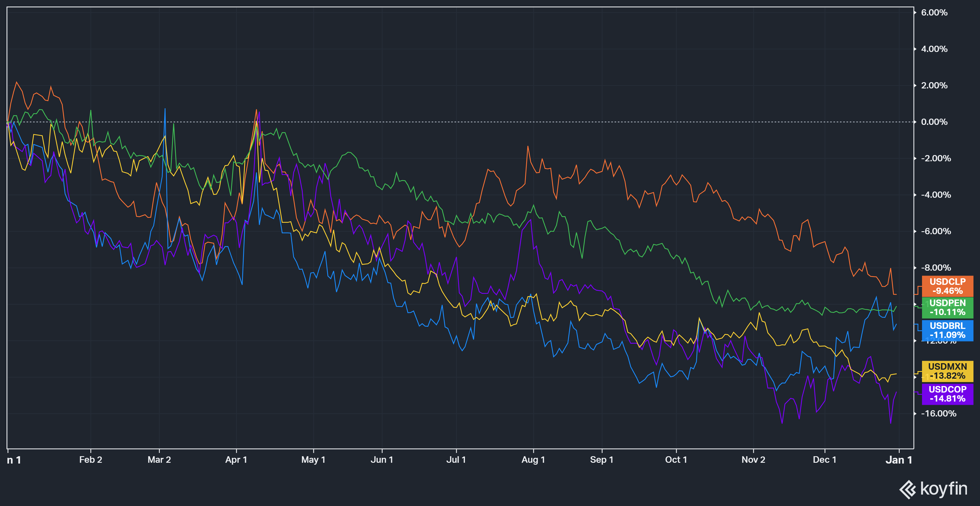Click the 0.00% y-axis label

click(x=934, y=122)
